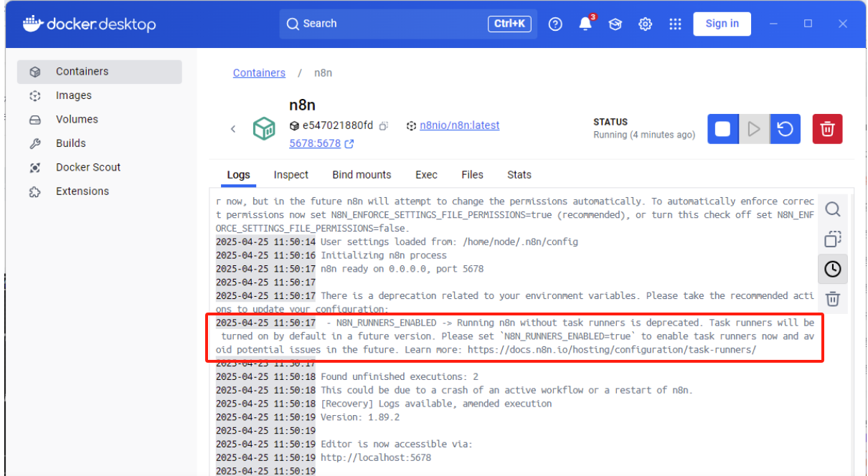The height and width of the screenshot is (476, 868).
Task: Click the n8n container title
Action: pos(302,105)
